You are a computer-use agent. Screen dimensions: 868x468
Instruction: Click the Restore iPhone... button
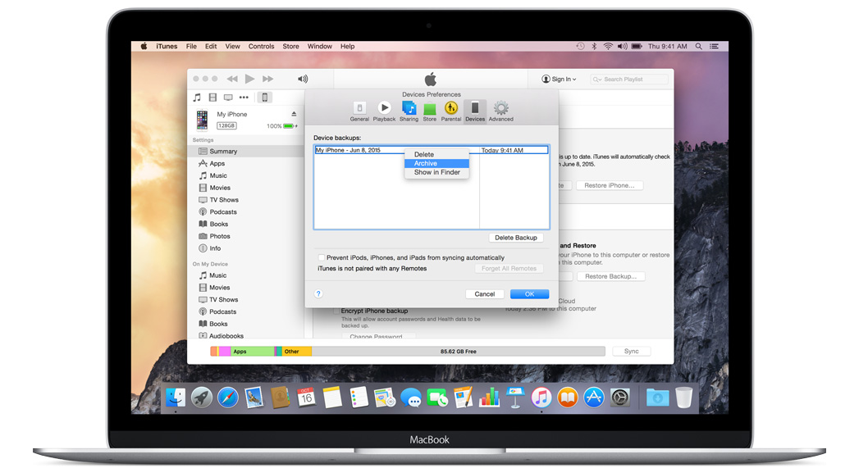tap(609, 185)
